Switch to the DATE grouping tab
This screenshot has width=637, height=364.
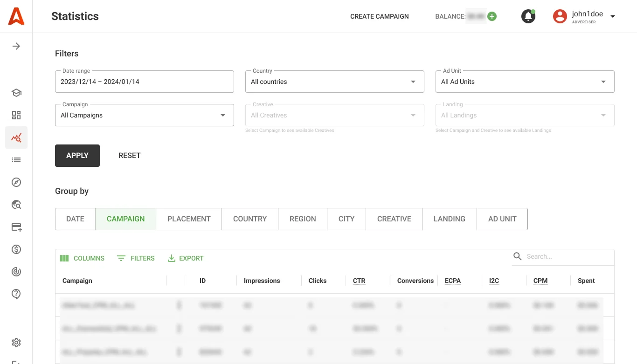coord(75,219)
